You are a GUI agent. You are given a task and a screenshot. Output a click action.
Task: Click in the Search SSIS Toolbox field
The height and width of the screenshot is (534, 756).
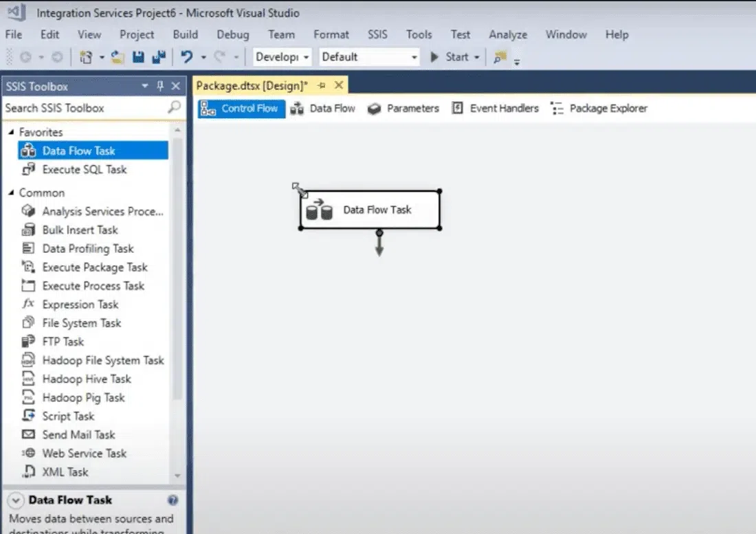point(86,107)
